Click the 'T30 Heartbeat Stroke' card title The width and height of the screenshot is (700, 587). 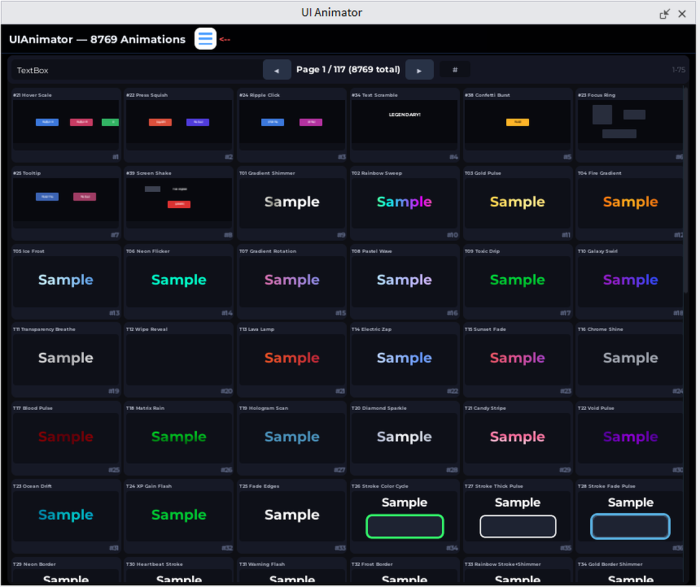click(154, 564)
